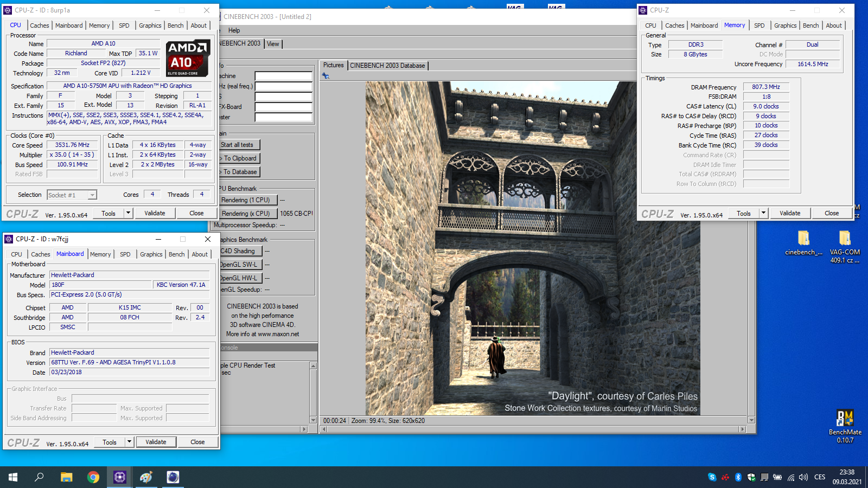The width and height of the screenshot is (868, 488).
Task: Open Bench tab in Mainboard CPU-Z window
Action: [177, 254]
